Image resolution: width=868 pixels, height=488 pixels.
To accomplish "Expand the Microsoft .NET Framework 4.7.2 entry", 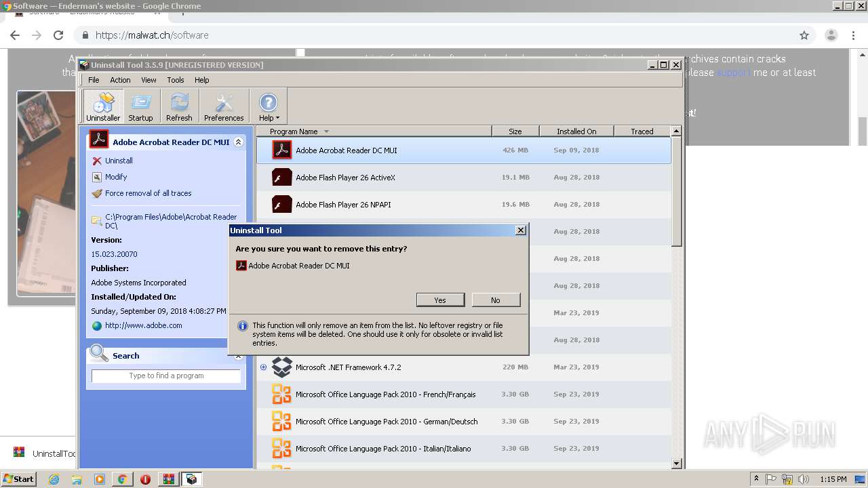I will [x=264, y=367].
